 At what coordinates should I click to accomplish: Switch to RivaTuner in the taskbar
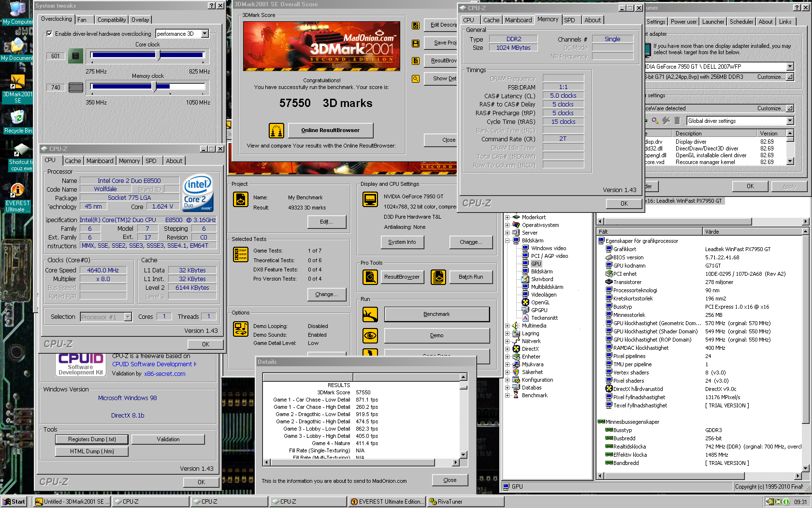(465, 502)
